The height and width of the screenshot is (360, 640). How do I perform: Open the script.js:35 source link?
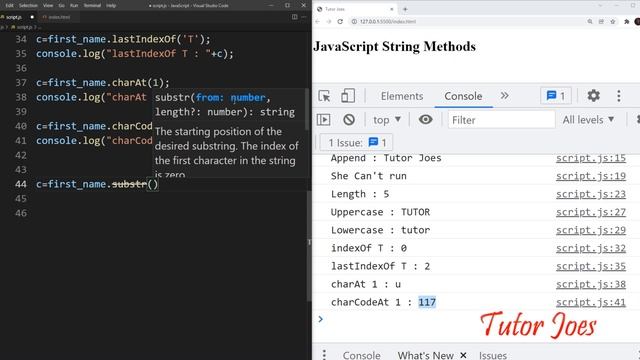click(x=591, y=266)
